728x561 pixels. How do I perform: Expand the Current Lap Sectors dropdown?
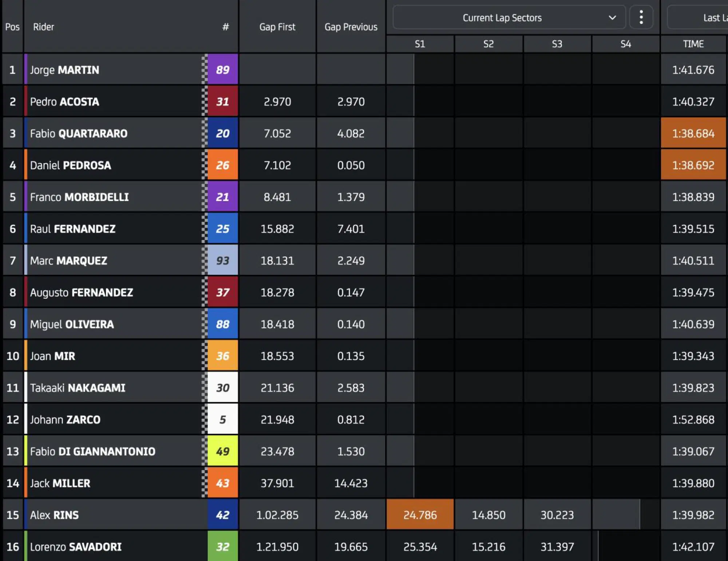[502, 18]
